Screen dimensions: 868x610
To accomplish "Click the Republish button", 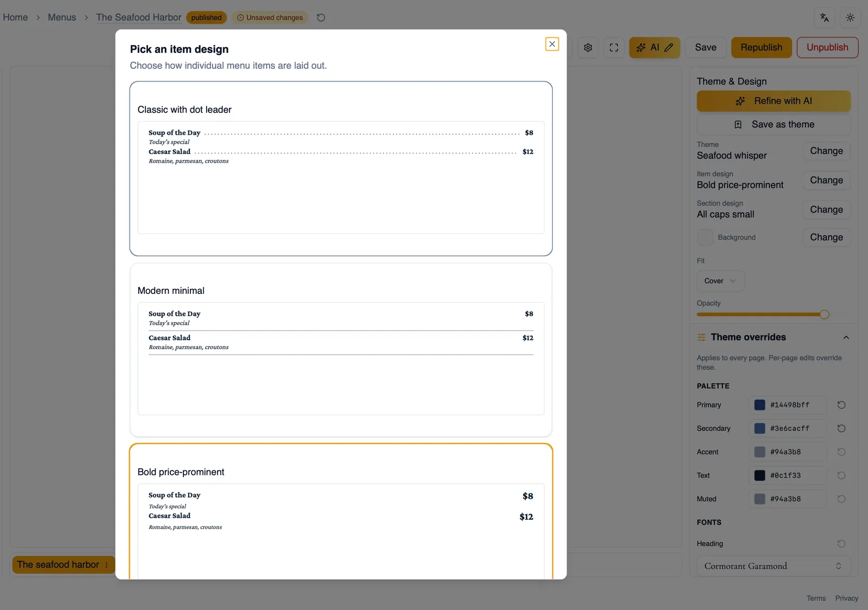I will [x=761, y=48].
